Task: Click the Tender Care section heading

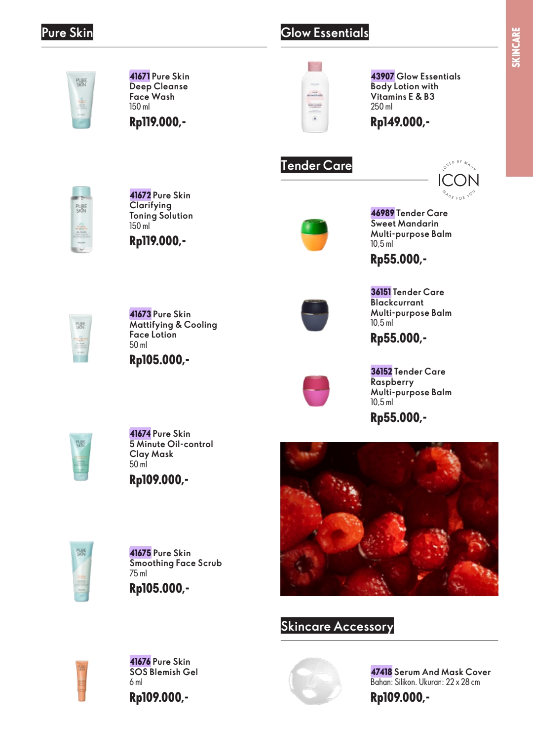Action: (316, 165)
